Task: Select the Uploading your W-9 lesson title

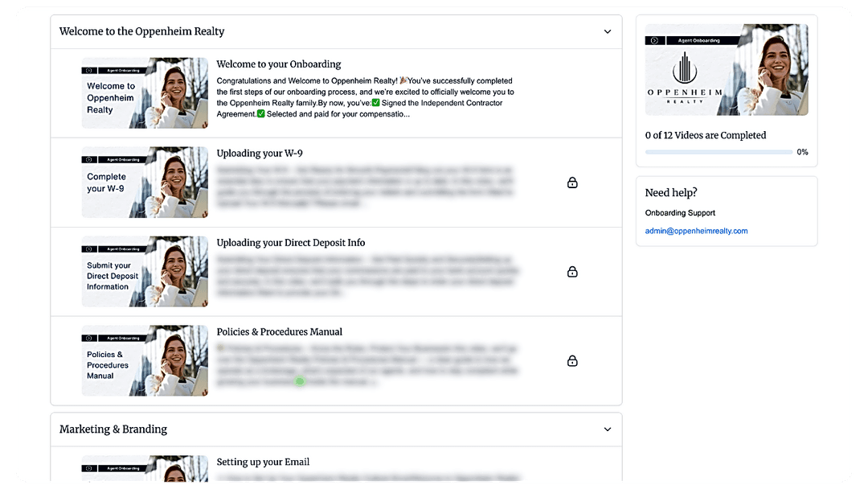Action: (x=260, y=154)
